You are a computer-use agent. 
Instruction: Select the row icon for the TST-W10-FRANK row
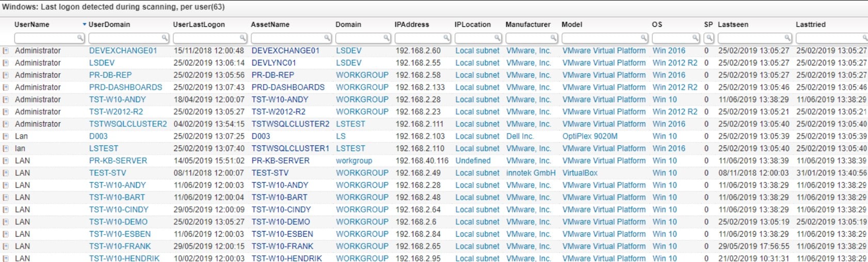coord(5,247)
